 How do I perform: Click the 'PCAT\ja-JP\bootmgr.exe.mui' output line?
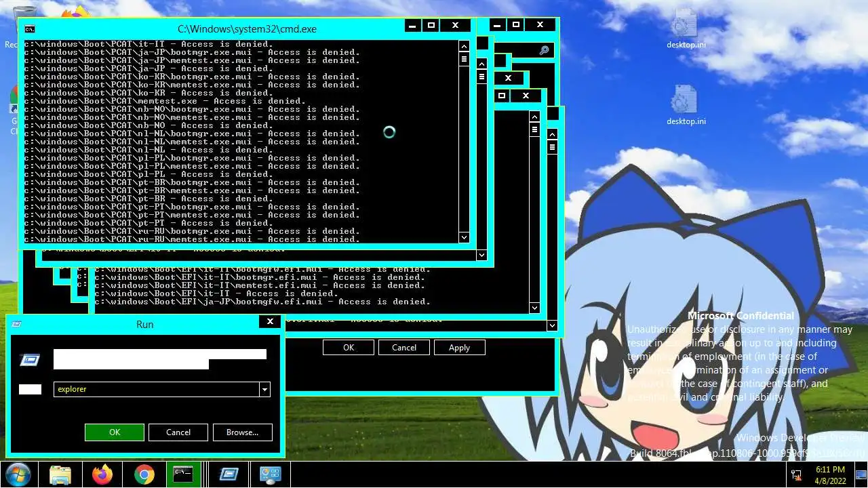click(x=192, y=52)
